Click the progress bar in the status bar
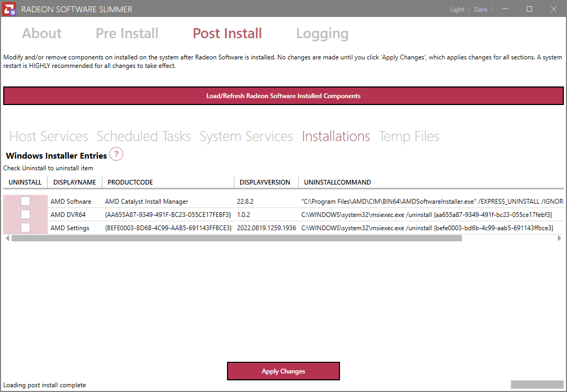This screenshot has height=392, width=567. 537,385
